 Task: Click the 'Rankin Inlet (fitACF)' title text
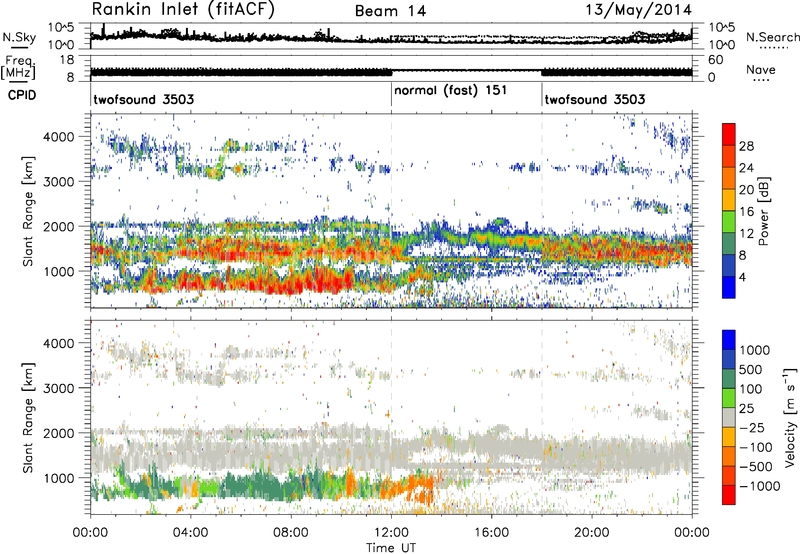click(x=183, y=9)
